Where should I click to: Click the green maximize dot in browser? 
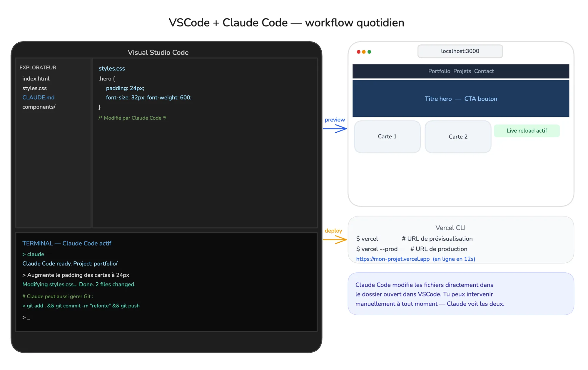point(369,52)
